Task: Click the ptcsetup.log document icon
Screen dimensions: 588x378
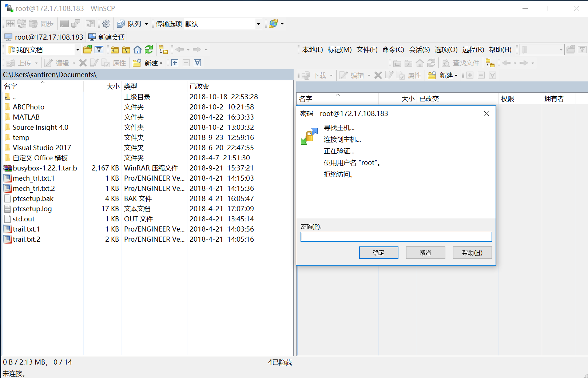Action: click(x=8, y=209)
